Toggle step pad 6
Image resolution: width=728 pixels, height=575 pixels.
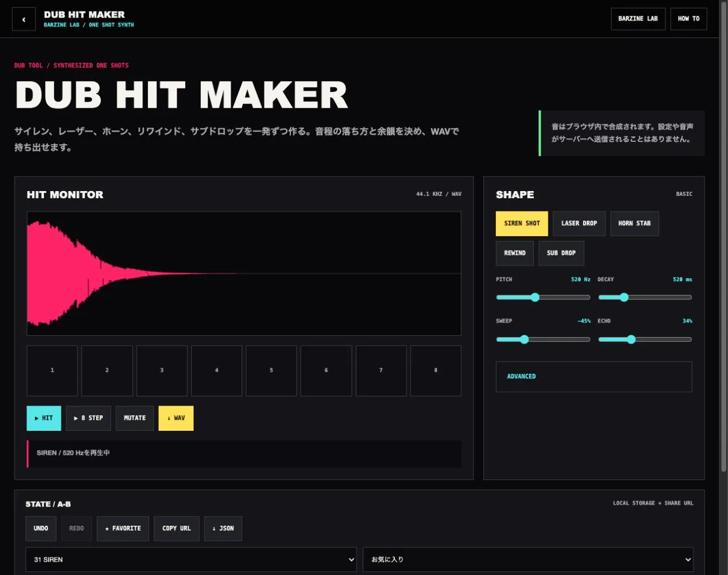(326, 371)
